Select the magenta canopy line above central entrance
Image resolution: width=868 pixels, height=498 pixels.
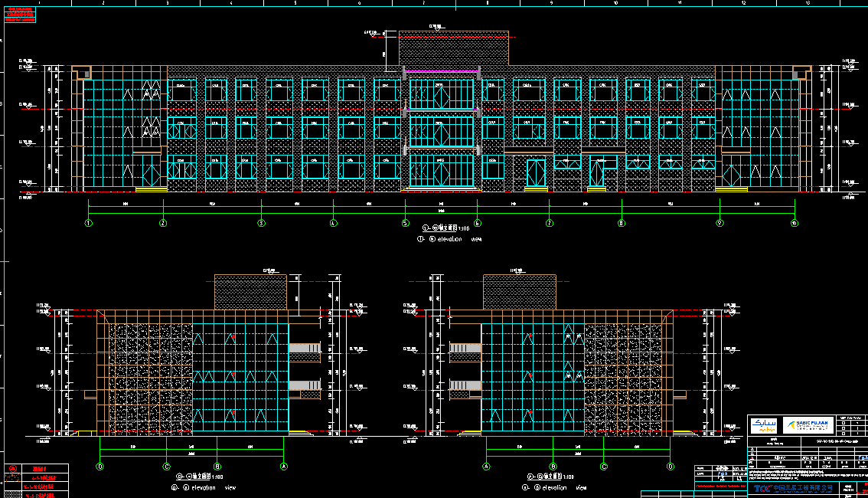click(x=442, y=71)
